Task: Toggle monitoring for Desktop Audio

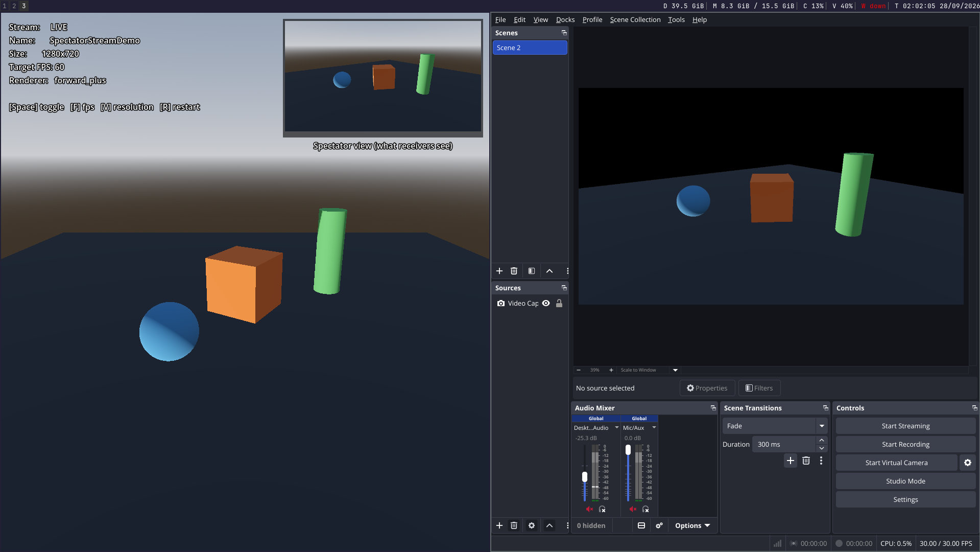Action: click(602, 509)
